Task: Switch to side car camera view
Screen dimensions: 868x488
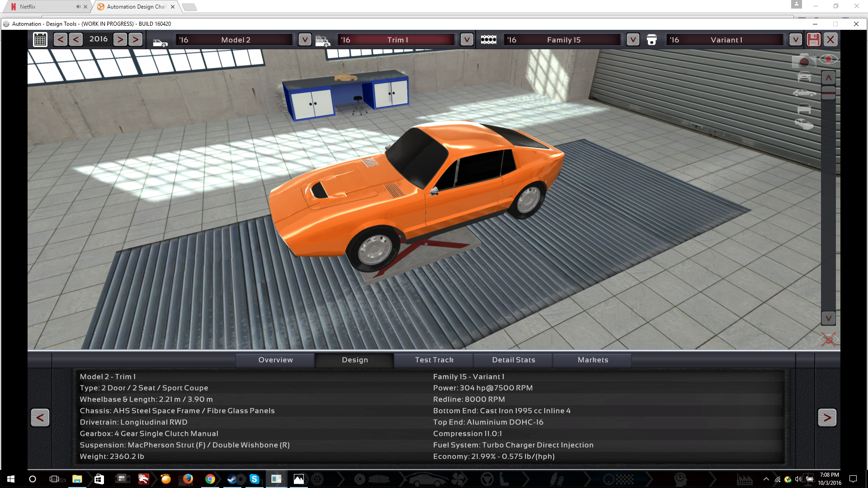Action: (x=804, y=93)
